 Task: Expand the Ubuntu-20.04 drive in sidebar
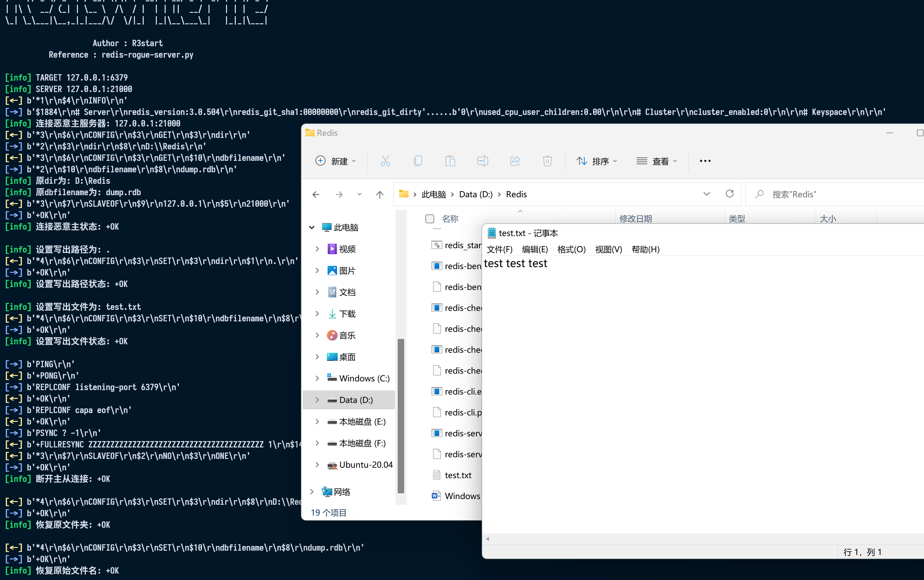pyautogui.click(x=317, y=465)
